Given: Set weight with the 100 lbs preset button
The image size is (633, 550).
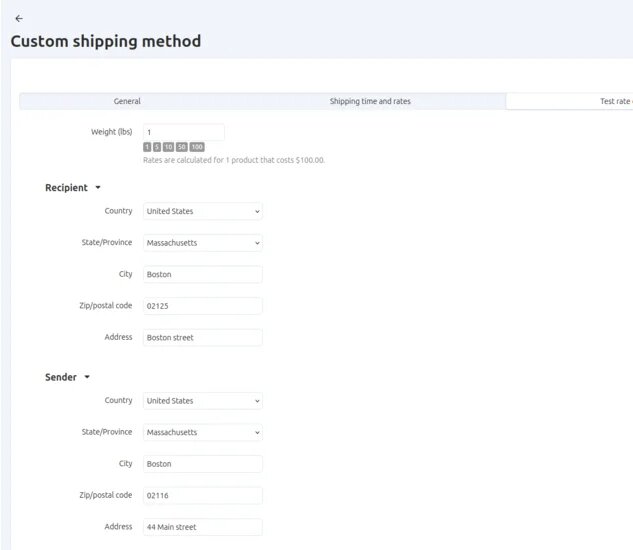Looking at the screenshot, I should [x=197, y=147].
